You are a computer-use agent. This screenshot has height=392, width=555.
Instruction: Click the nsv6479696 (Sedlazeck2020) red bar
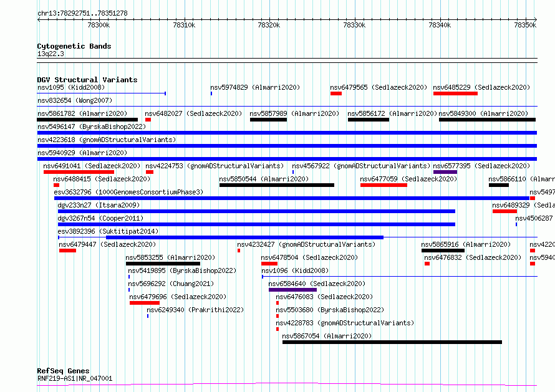pos(145,303)
